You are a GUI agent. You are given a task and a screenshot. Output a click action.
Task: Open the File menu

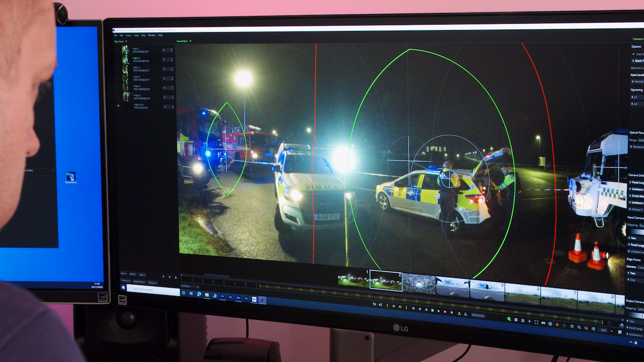(115, 35)
